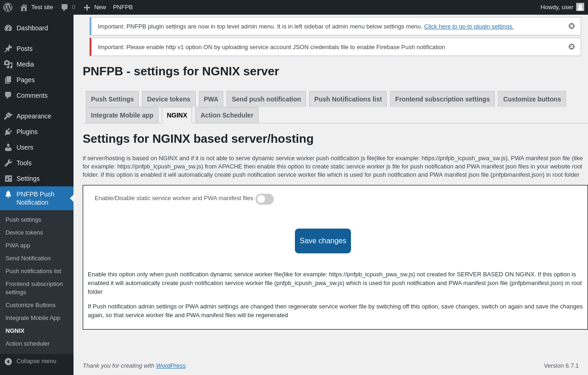This screenshot has height=375, width=588.
Task: Open the New content menu
Action: 95,7
